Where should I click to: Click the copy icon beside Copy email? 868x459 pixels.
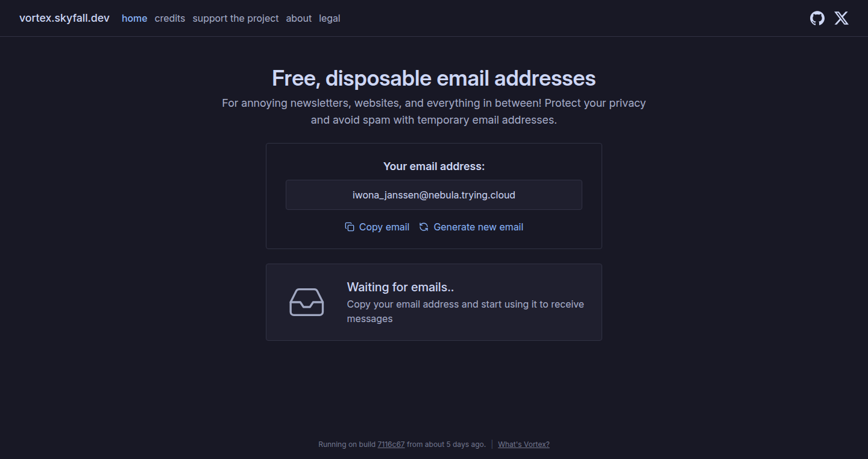(350, 227)
